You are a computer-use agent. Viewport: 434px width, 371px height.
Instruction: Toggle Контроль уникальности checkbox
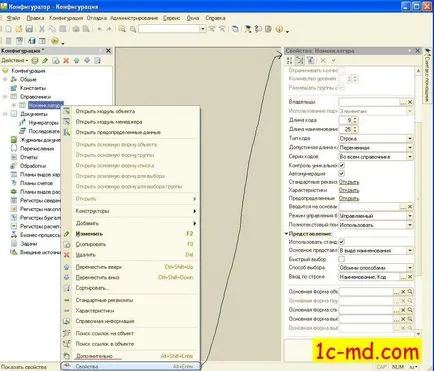(x=341, y=165)
